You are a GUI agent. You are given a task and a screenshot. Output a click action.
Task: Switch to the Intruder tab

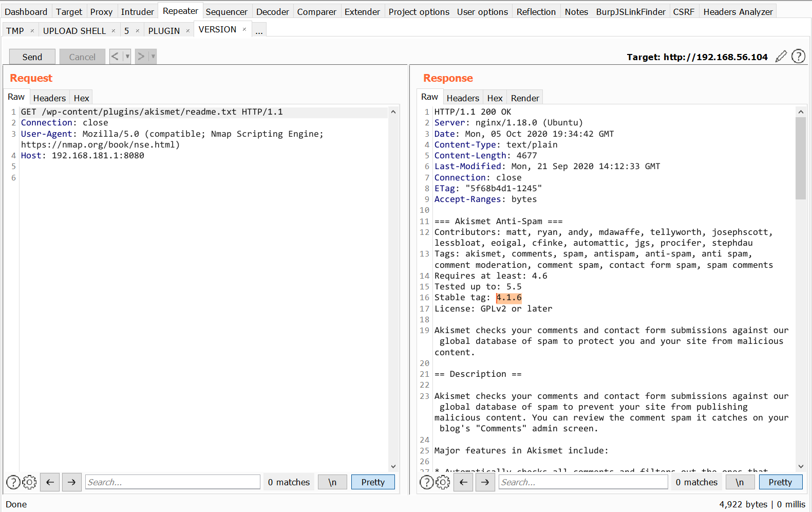tap(137, 11)
